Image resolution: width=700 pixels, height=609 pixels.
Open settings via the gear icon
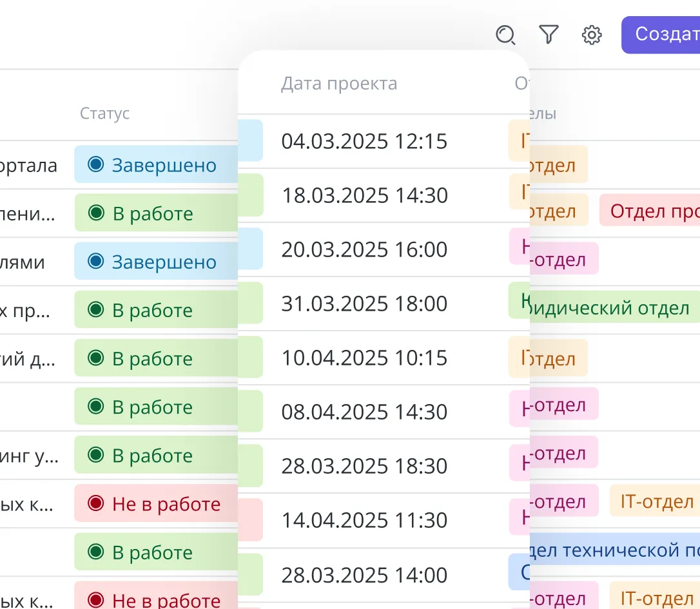tap(592, 35)
